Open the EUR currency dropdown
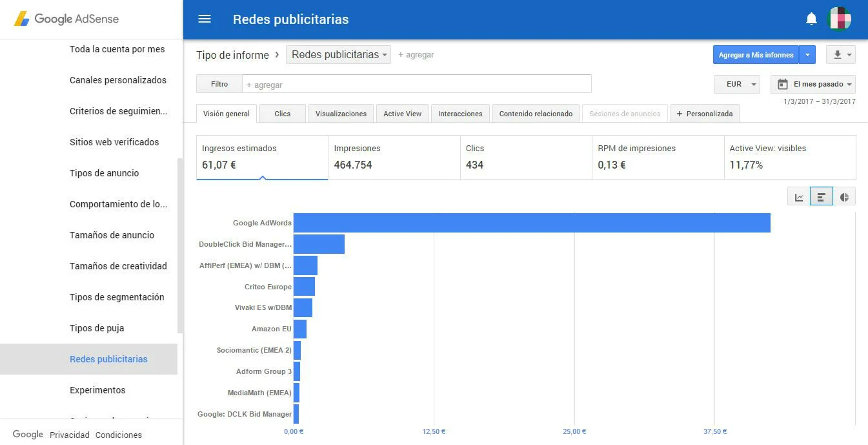 tap(737, 84)
